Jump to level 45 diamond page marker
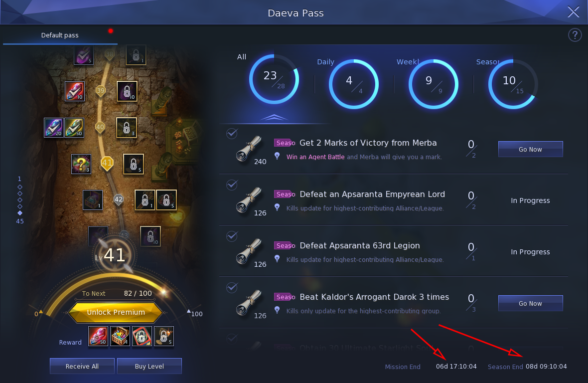 click(20, 213)
